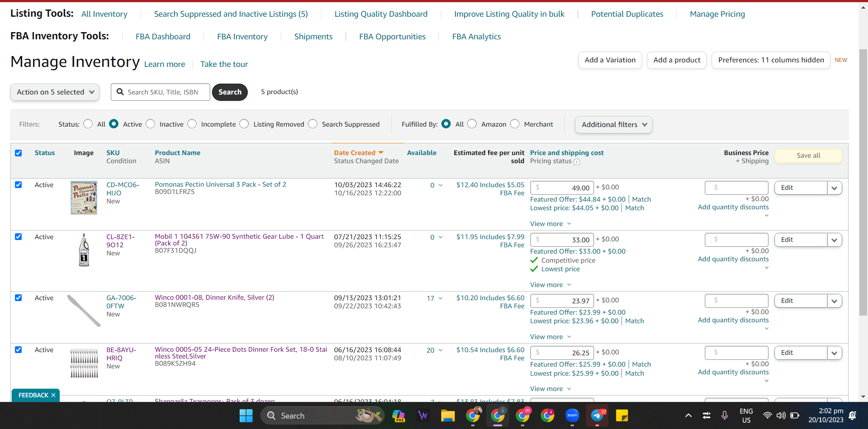Expand 'View more' under Pomonas Pectin pricing
This screenshot has height=429, width=868.
[551, 224]
